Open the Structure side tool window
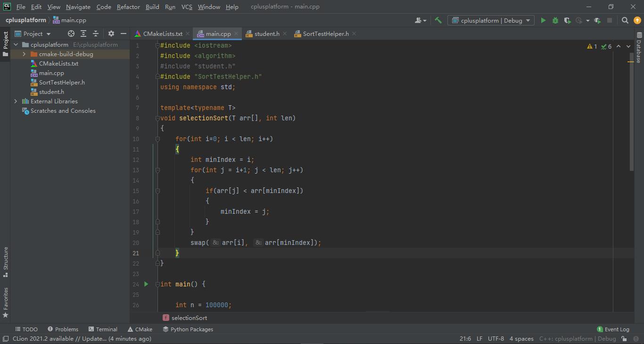644x344 pixels. (x=6, y=262)
